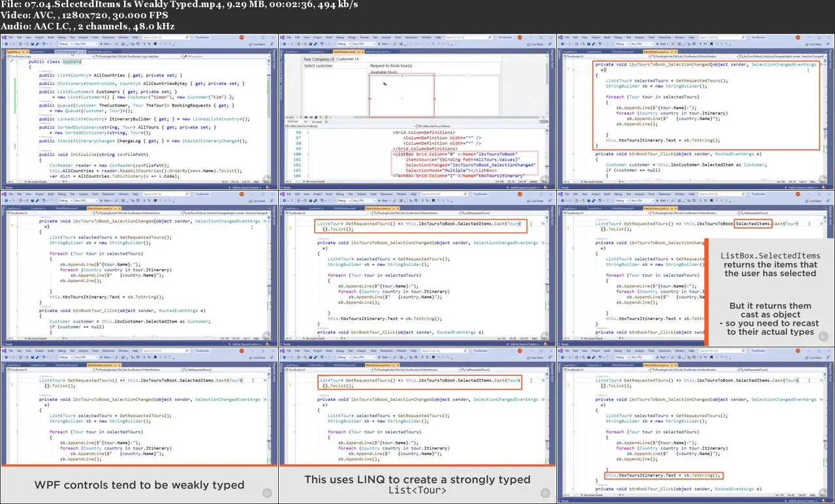Close the AppData.cs tab via its X
Image resolution: width=835 pixels, height=504 pixels.
click(27, 52)
